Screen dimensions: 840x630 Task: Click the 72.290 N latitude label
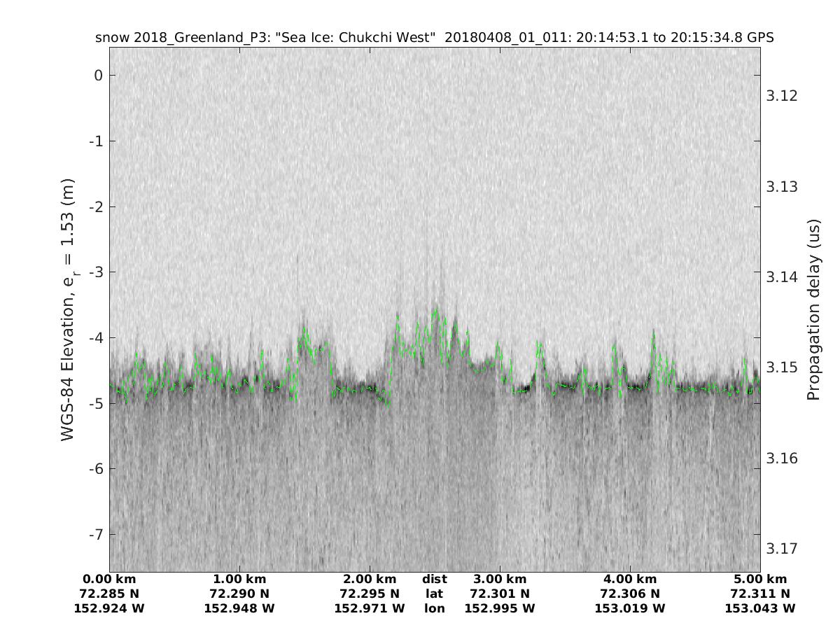239,594
